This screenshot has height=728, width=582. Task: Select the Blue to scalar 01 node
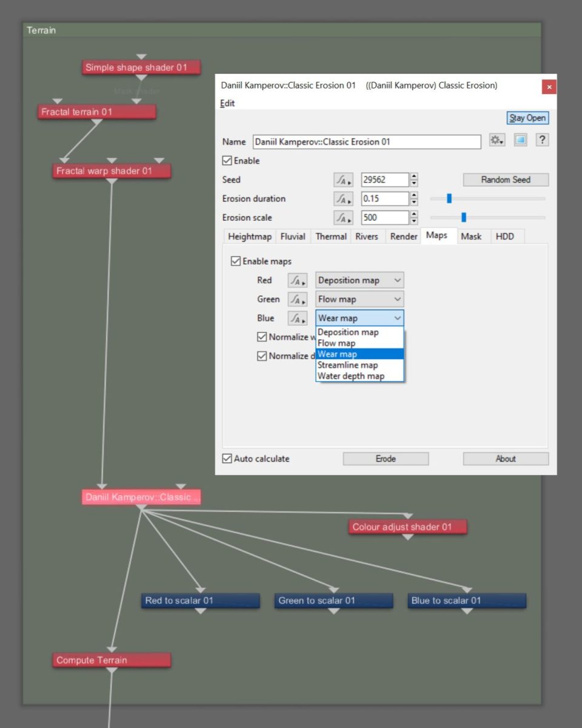click(467, 601)
